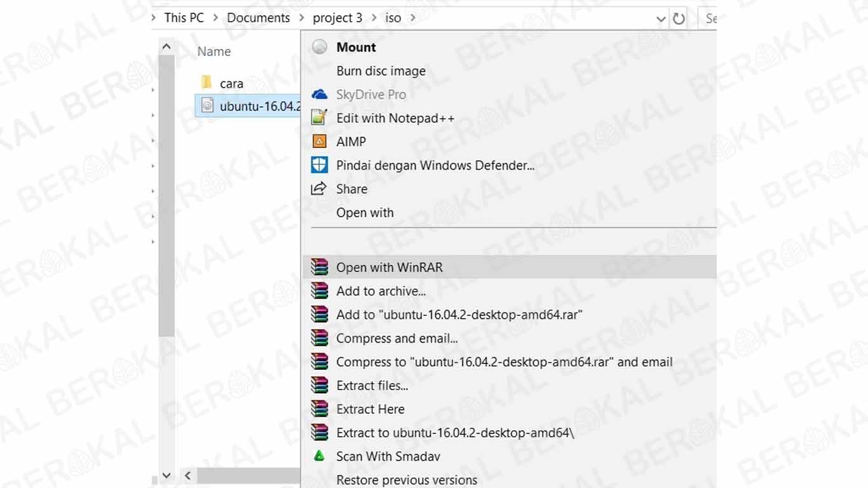The height and width of the screenshot is (488, 868).
Task: Click the "Extract files..." menu entry
Action: 372,385
